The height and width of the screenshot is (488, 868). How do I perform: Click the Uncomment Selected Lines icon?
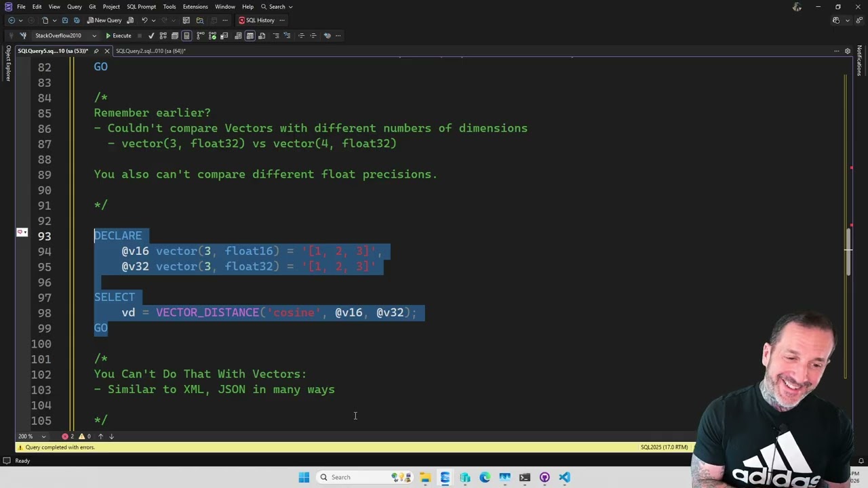pos(287,35)
